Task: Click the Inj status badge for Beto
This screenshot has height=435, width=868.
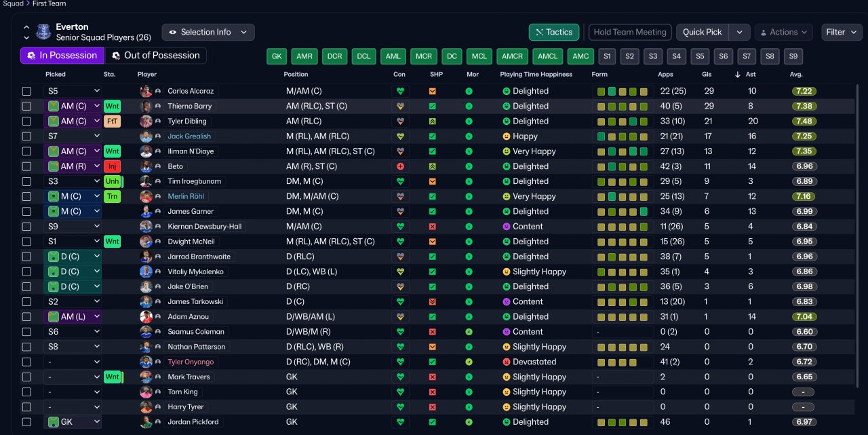Action: tap(113, 166)
